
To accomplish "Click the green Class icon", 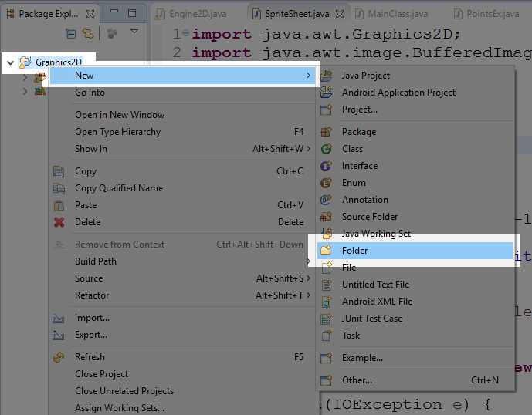I will (x=327, y=149).
